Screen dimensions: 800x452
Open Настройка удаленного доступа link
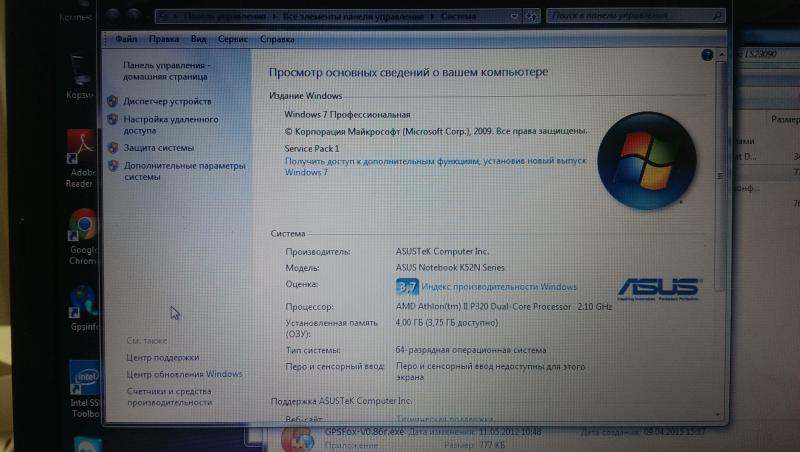tap(171, 124)
